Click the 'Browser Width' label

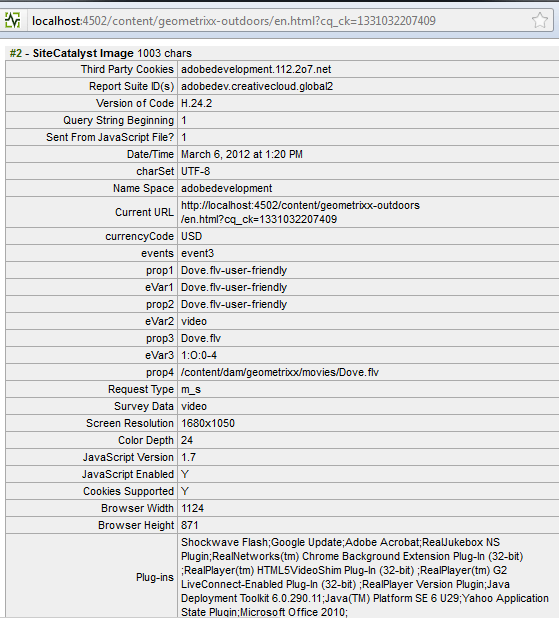[137, 508]
